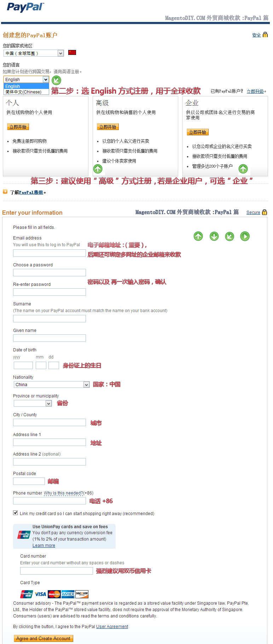Screen dimensions: 273x644
Task: Choose 简体中文(Chinese) in language list
Action: 26,92
